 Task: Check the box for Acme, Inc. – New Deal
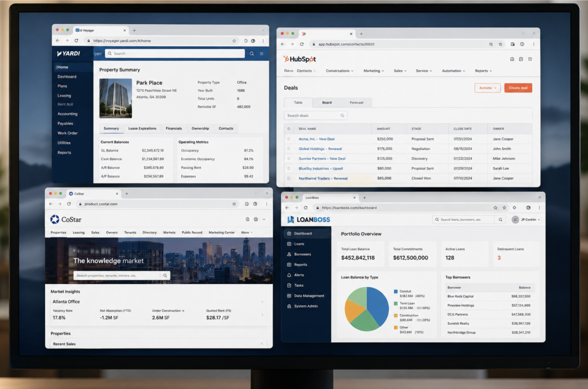289,139
